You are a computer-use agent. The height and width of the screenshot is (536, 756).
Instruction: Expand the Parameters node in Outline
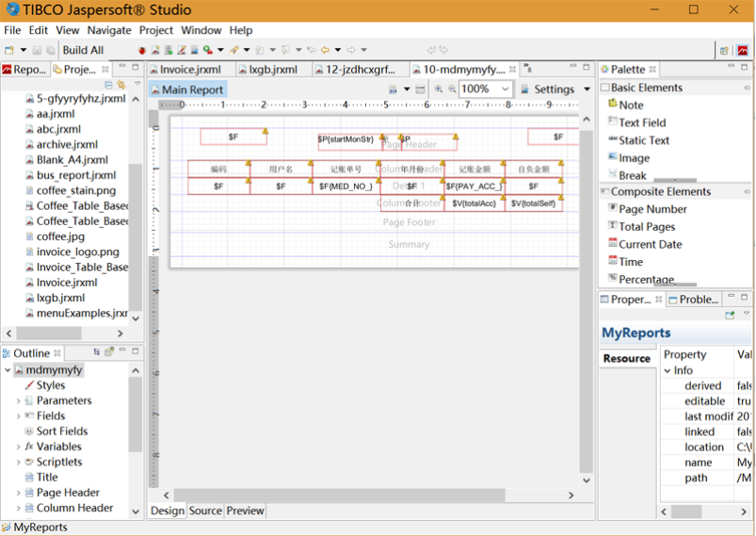coord(18,401)
